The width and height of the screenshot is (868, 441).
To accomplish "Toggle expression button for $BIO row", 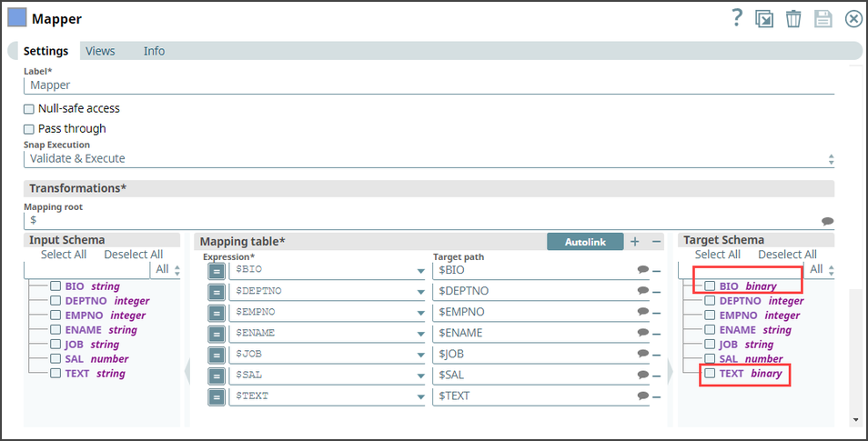I will (217, 270).
